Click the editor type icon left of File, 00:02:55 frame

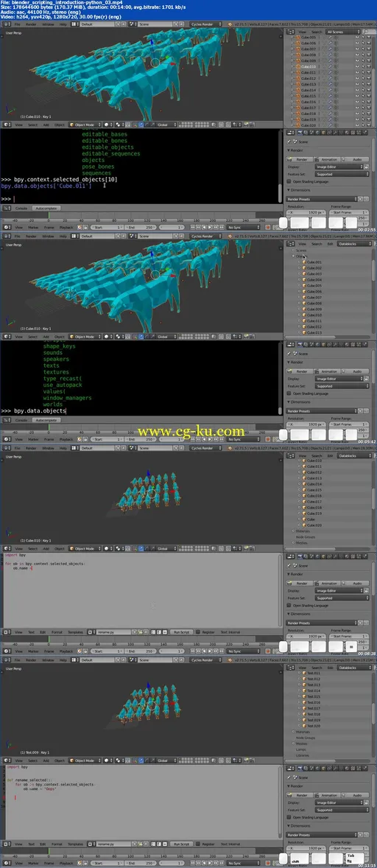pyautogui.click(x=6, y=24)
